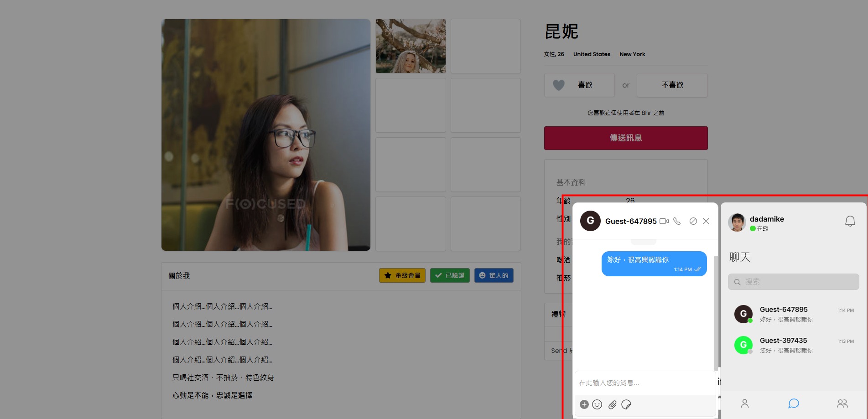Screen dimensions: 868x419
Task: Start a voice call via phone icon
Action: [677, 221]
